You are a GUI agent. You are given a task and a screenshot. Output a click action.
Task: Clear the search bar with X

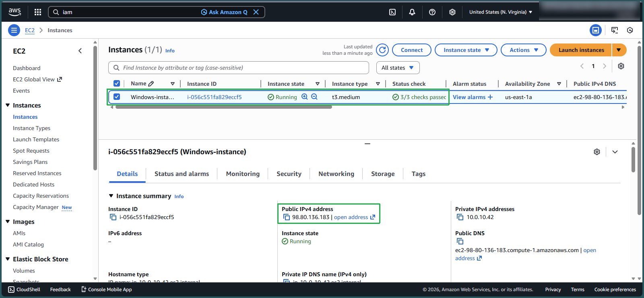(x=256, y=12)
